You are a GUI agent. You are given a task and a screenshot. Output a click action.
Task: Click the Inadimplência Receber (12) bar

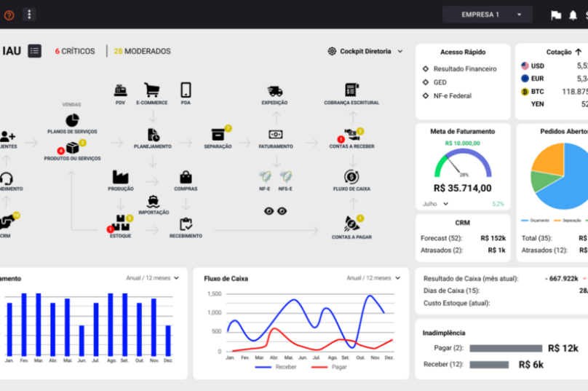point(489,365)
